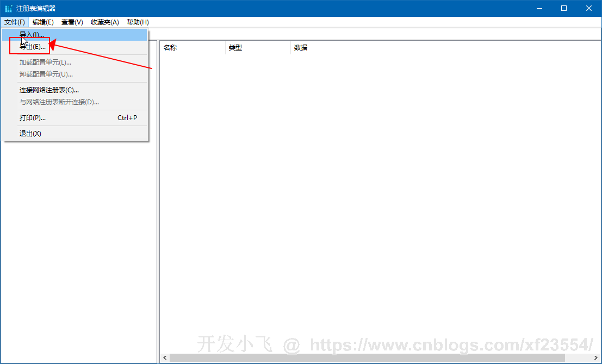
Task: Open the 文件(F) menu
Action: 15,22
